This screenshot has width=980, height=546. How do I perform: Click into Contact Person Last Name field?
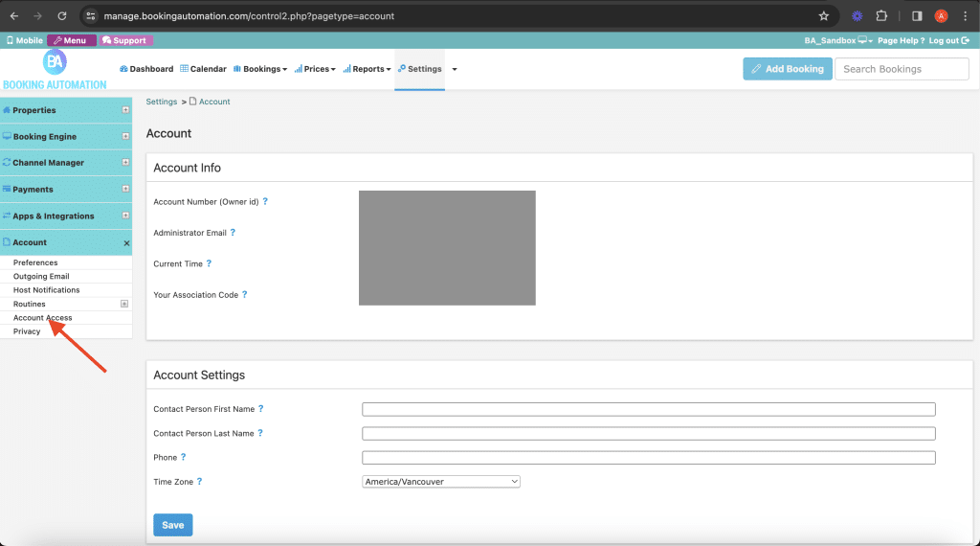point(649,433)
